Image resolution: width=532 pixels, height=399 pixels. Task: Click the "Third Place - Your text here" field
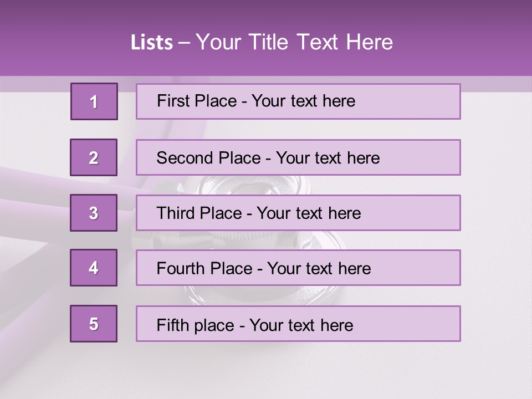(x=298, y=213)
